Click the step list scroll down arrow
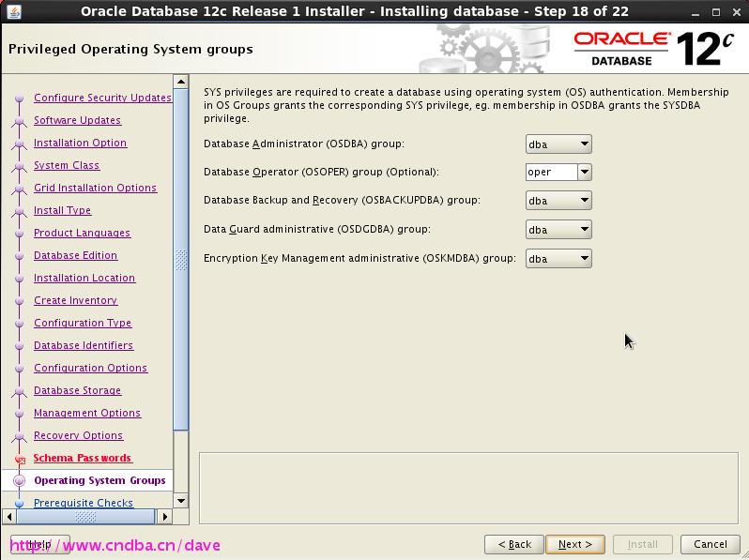Screen dimensions: 749x560 pos(181,501)
